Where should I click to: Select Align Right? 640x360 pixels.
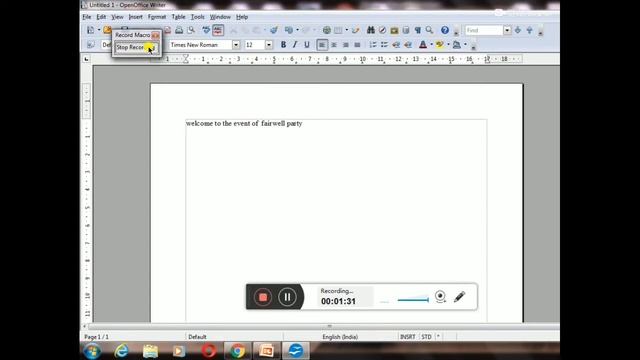click(346, 44)
